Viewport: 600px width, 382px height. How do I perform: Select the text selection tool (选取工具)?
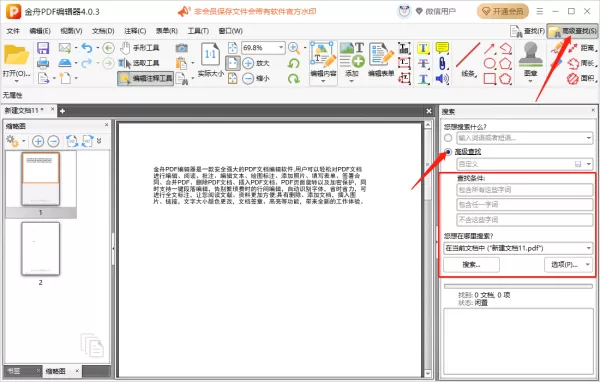coord(139,63)
